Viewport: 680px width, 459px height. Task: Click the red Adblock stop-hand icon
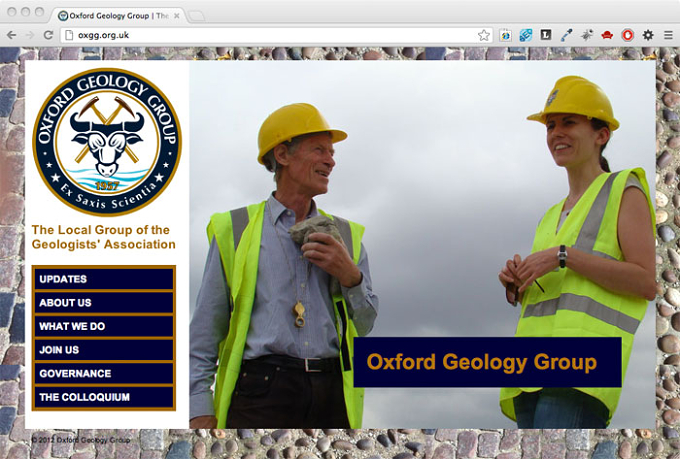point(627,35)
